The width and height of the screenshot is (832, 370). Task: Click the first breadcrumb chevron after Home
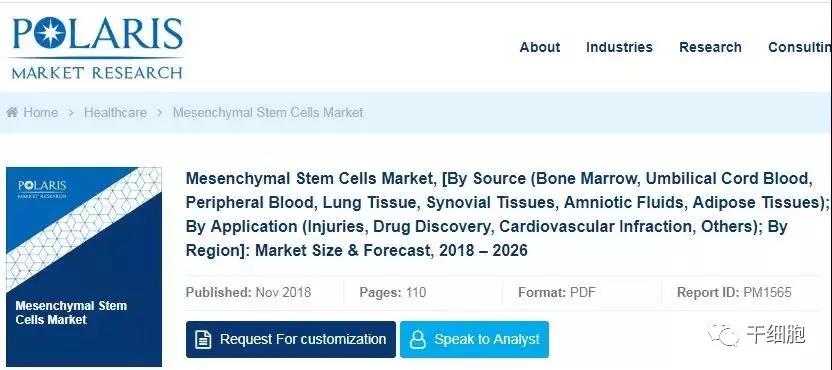pos(71,113)
